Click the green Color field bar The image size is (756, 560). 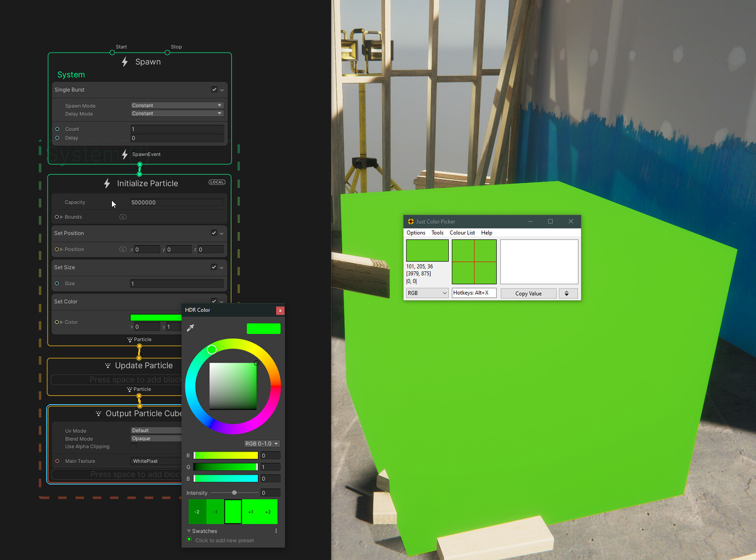coord(156,318)
